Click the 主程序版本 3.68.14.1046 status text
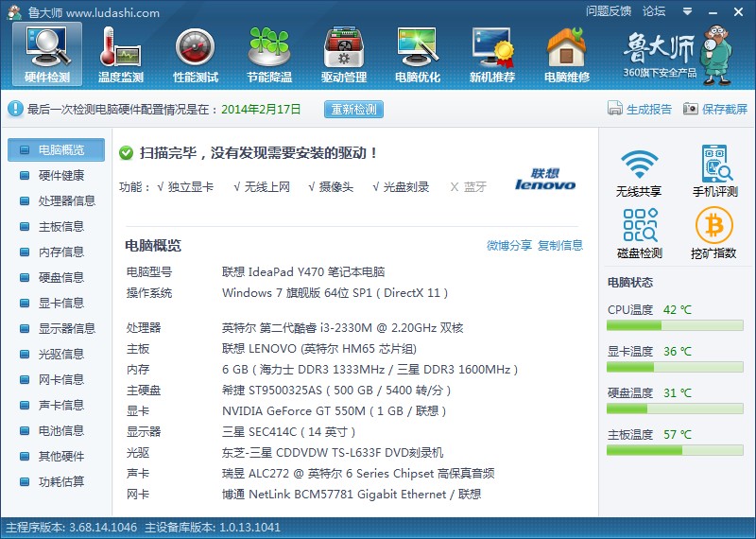 [x=72, y=528]
